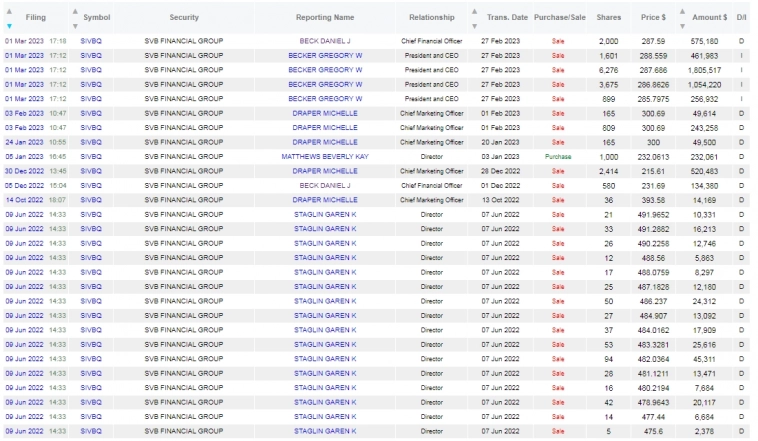Click the Reporting Name column header

click(324, 17)
